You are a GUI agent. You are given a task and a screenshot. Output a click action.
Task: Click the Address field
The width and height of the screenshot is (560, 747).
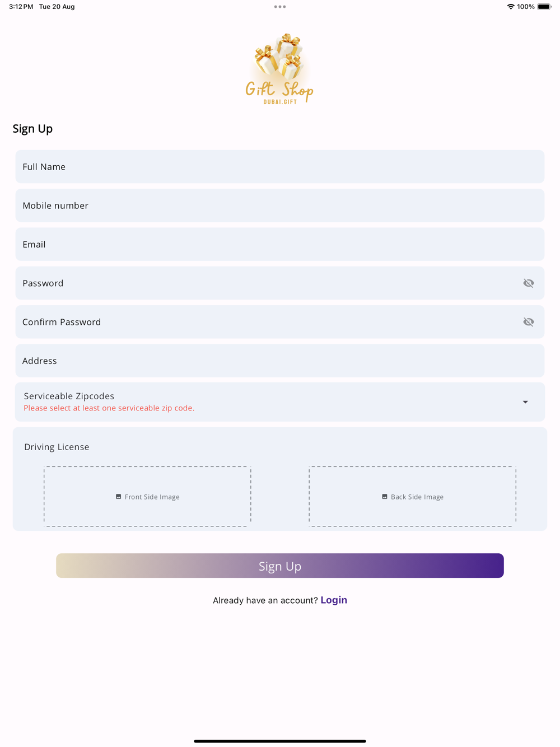point(280,361)
